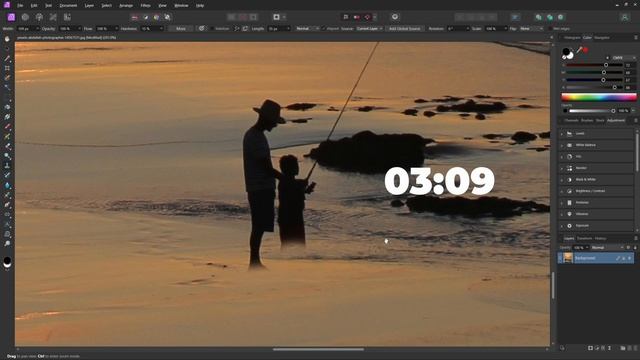Switch to the Brushes tab
This screenshot has width=640, height=360.
pos(587,120)
